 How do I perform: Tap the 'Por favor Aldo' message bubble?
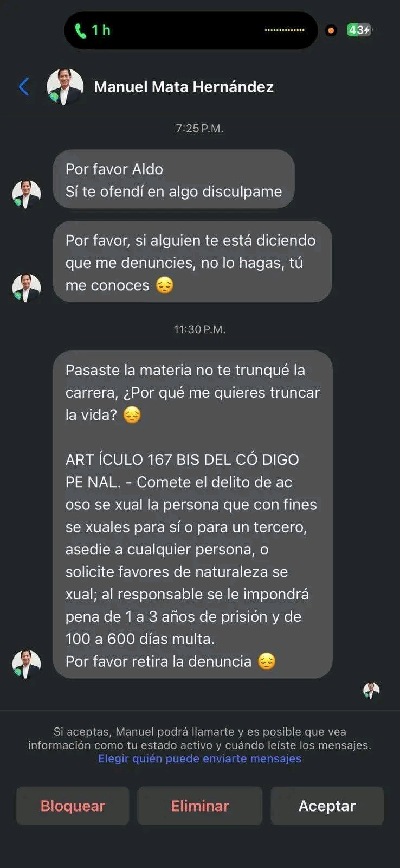pos(173,179)
